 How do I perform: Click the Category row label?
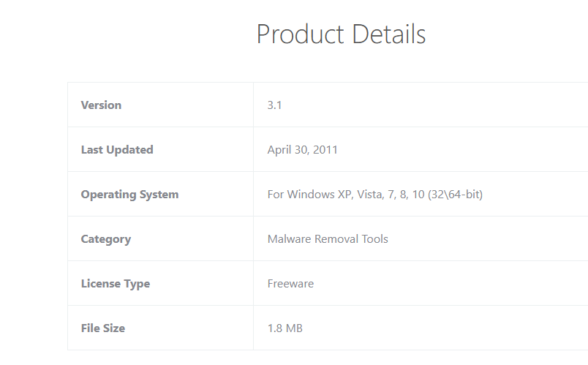coord(106,239)
